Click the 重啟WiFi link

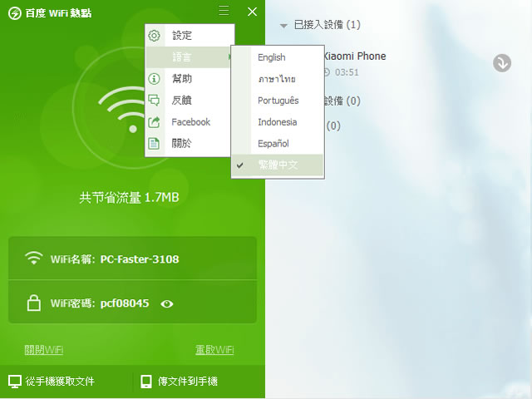point(214,350)
